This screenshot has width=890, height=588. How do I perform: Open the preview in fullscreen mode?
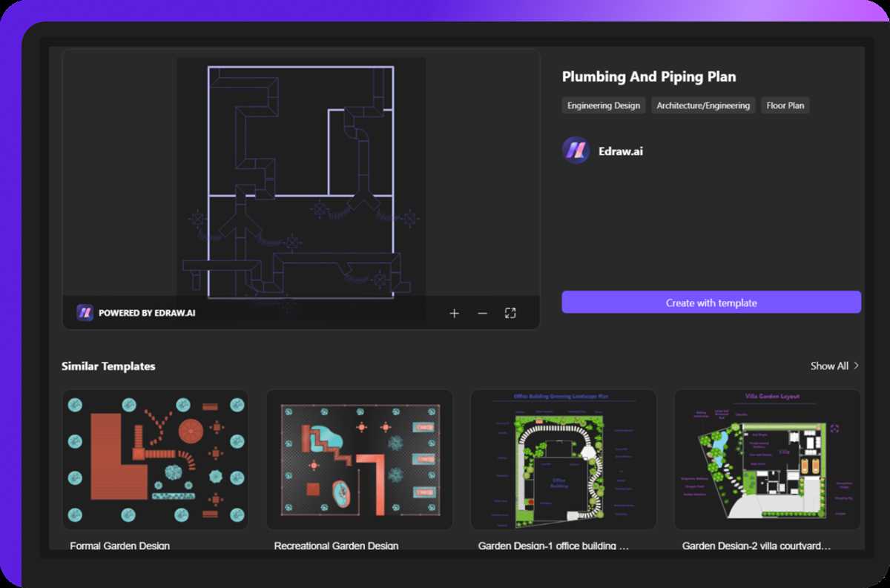pyautogui.click(x=510, y=313)
